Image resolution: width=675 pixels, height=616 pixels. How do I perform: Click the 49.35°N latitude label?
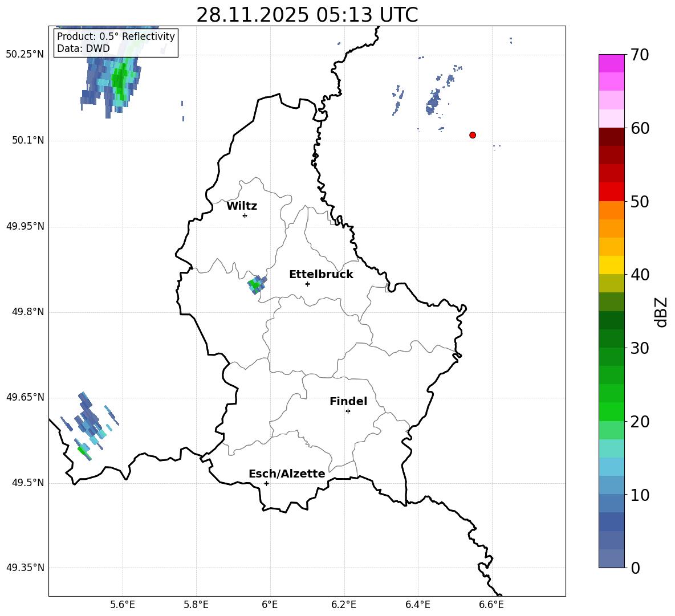[x=25, y=568]
